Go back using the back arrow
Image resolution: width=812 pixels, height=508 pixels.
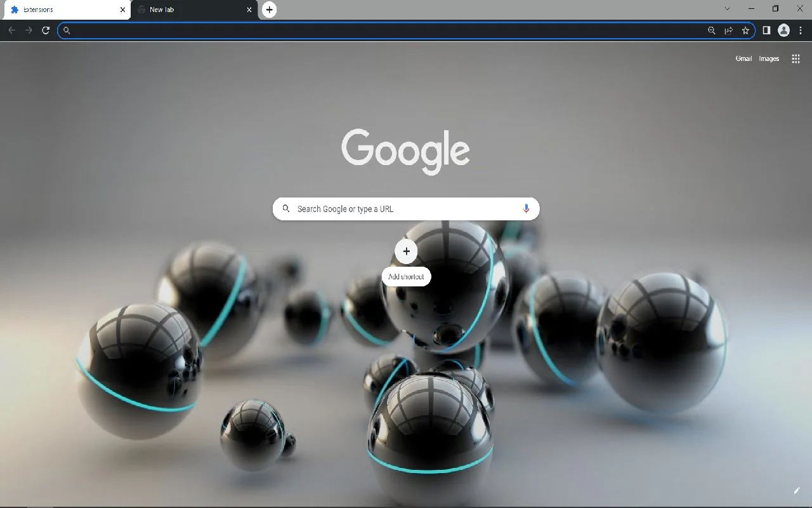(x=11, y=30)
